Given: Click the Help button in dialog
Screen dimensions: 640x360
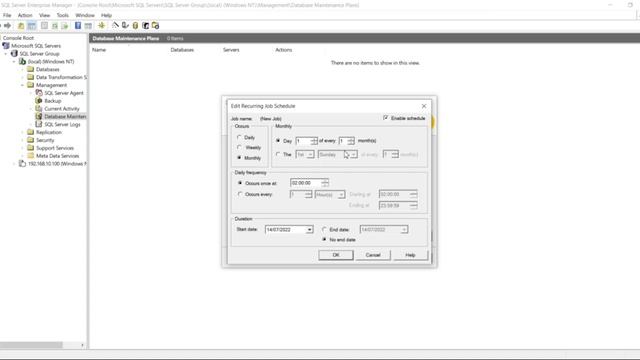Looking at the screenshot, I should pos(410,255).
